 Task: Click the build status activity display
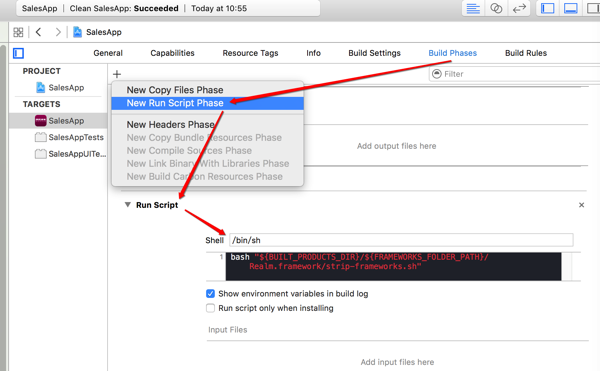tap(168, 8)
